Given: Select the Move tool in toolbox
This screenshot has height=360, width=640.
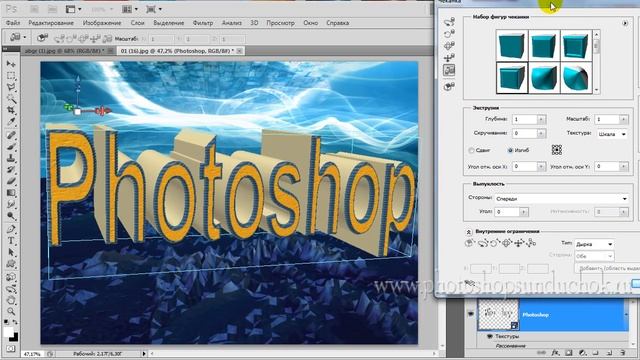Looking at the screenshot, I should 11,64.
